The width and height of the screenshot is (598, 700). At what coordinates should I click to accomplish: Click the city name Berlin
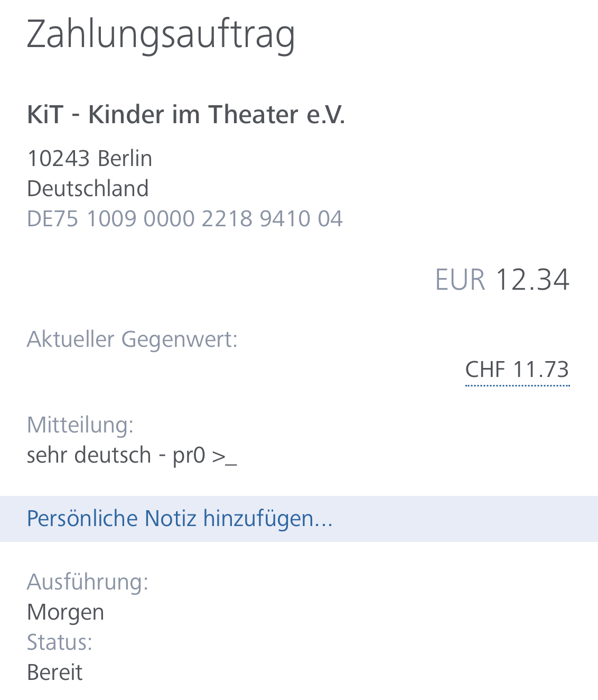tap(125, 159)
